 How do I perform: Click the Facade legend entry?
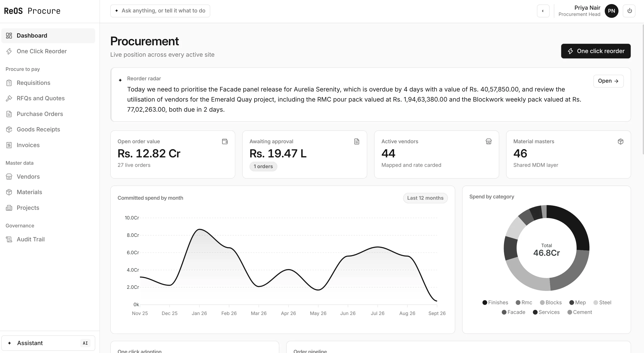point(514,312)
